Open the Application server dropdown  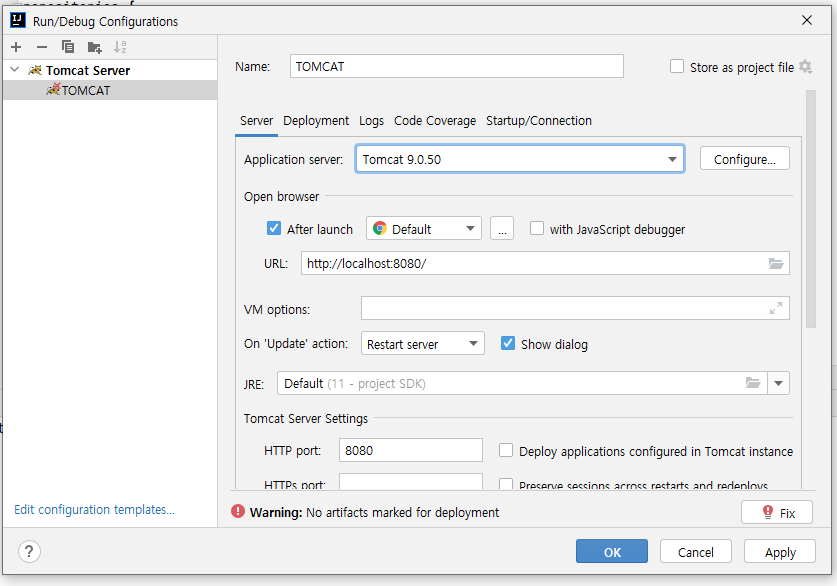(520, 159)
